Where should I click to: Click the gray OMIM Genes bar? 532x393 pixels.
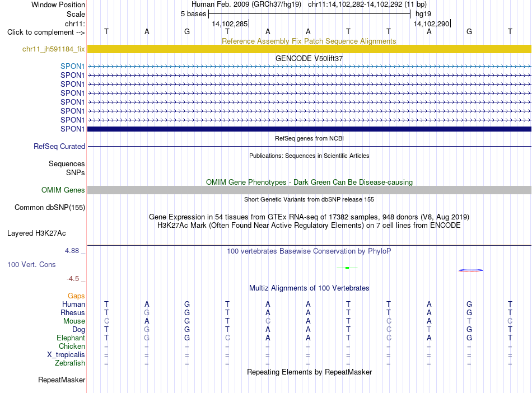click(x=309, y=190)
